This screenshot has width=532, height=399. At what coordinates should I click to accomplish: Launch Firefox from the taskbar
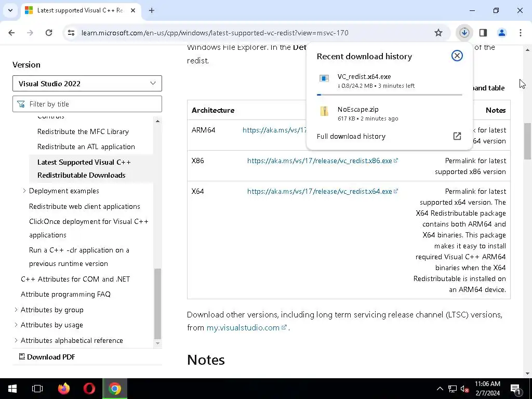point(64,389)
